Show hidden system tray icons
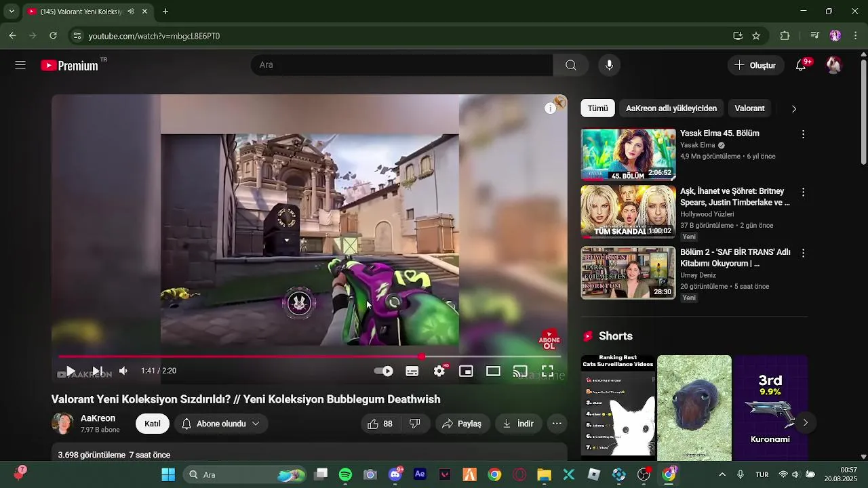Image resolution: width=868 pixels, height=488 pixels. point(722,474)
